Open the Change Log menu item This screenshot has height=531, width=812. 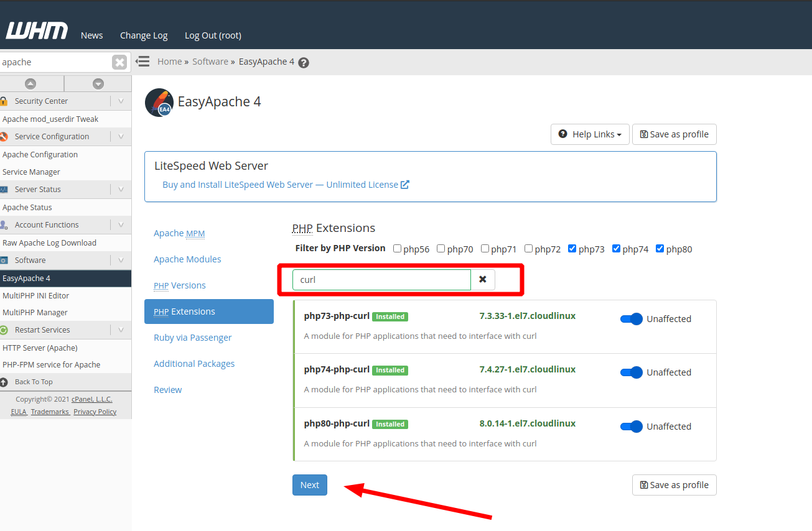click(144, 35)
